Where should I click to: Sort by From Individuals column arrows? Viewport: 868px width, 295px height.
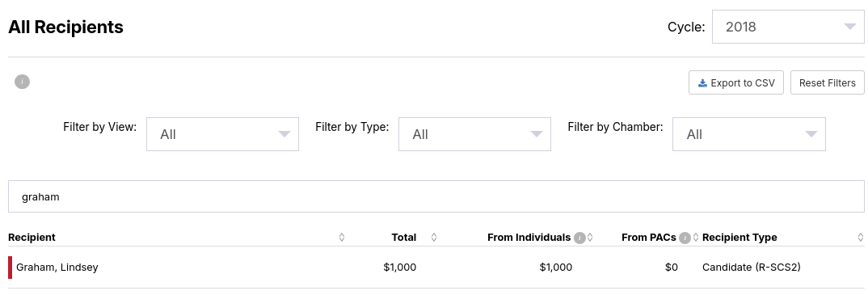pyautogui.click(x=590, y=238)
